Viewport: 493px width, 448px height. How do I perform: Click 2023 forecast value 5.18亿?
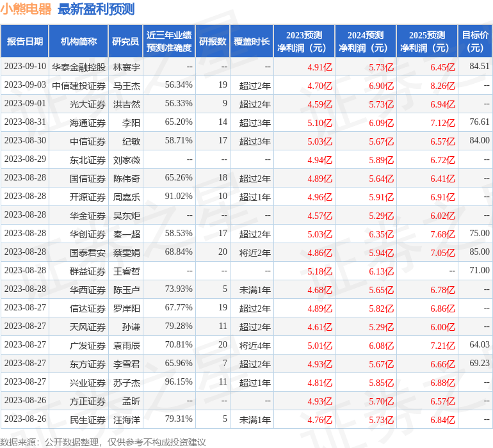(319, 271)
